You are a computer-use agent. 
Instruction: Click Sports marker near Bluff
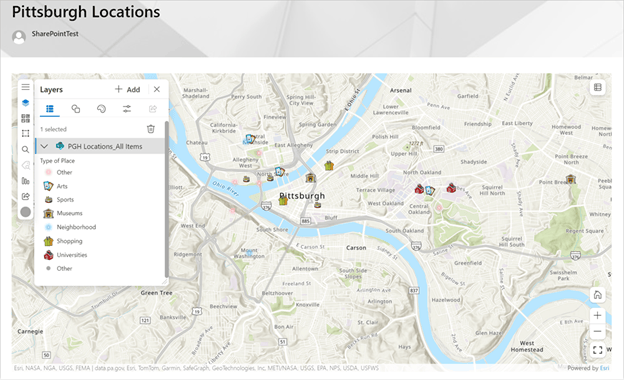coord(317,205)
